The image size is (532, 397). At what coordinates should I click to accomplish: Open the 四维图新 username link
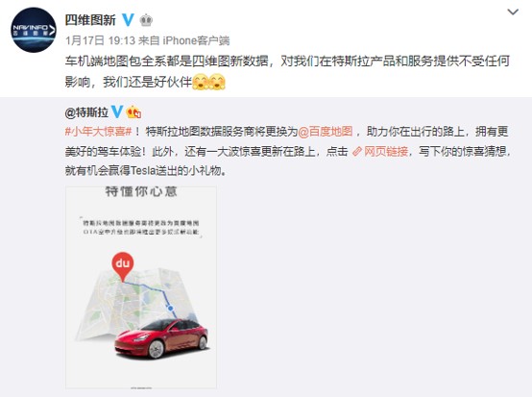[90, 20]
